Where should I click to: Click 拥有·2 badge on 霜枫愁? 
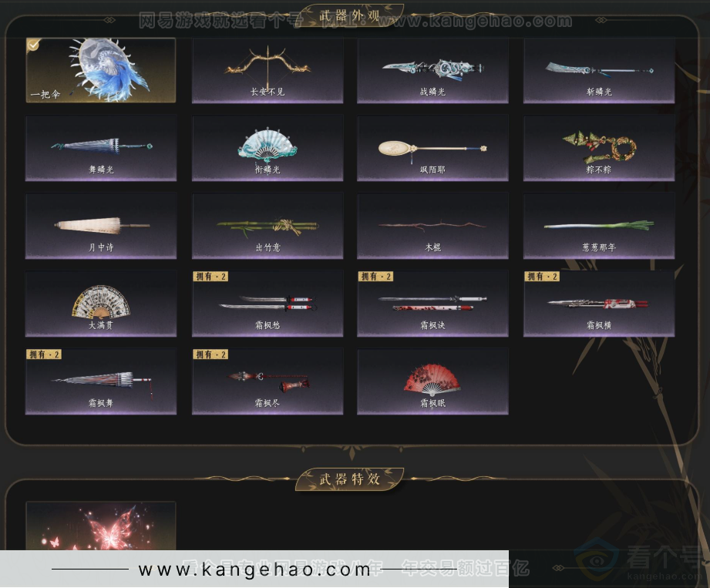210,277
